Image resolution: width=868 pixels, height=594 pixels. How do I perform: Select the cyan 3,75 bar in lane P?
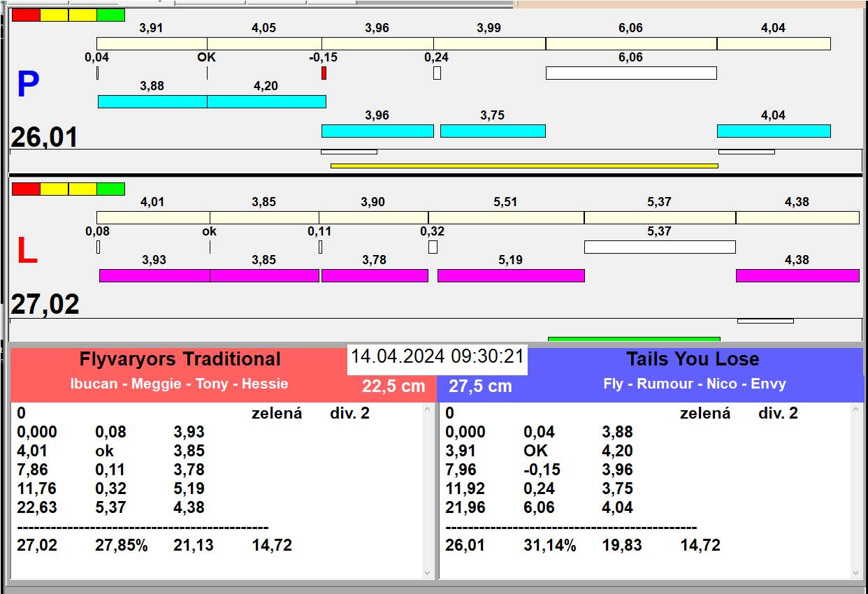(x=493, y=131)
